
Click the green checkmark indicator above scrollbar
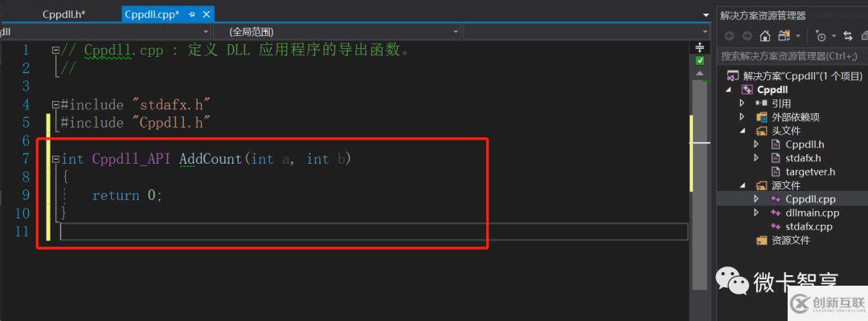point(700,61)
